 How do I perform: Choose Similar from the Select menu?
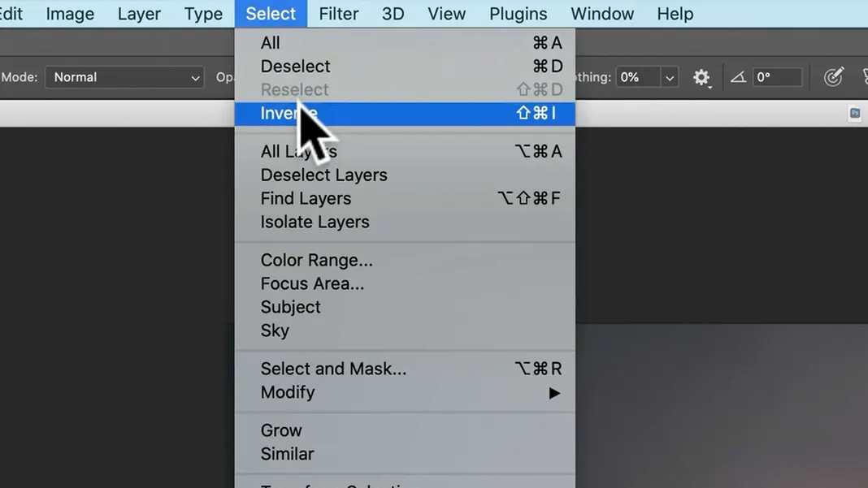click(x=406, y=454)
